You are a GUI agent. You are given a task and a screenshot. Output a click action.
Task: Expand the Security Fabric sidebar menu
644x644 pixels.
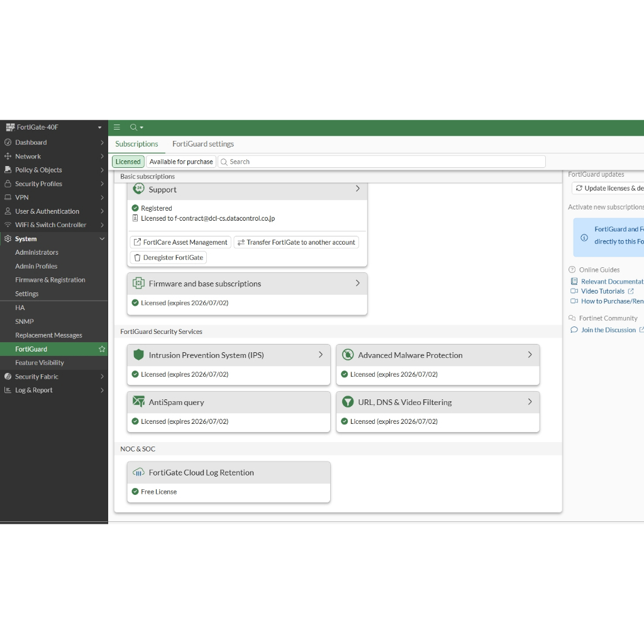click(54, 377)
